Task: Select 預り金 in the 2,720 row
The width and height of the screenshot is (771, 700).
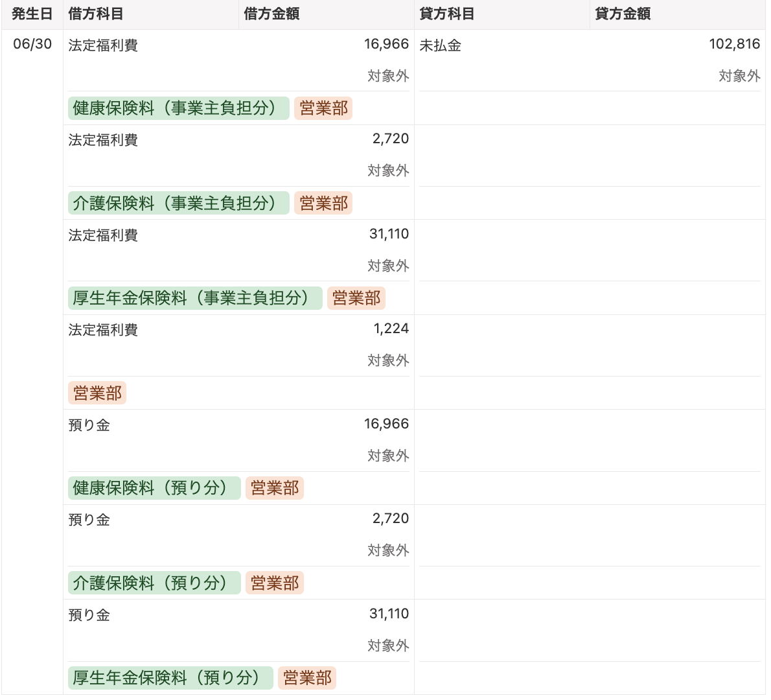Action: coord(89,520)
